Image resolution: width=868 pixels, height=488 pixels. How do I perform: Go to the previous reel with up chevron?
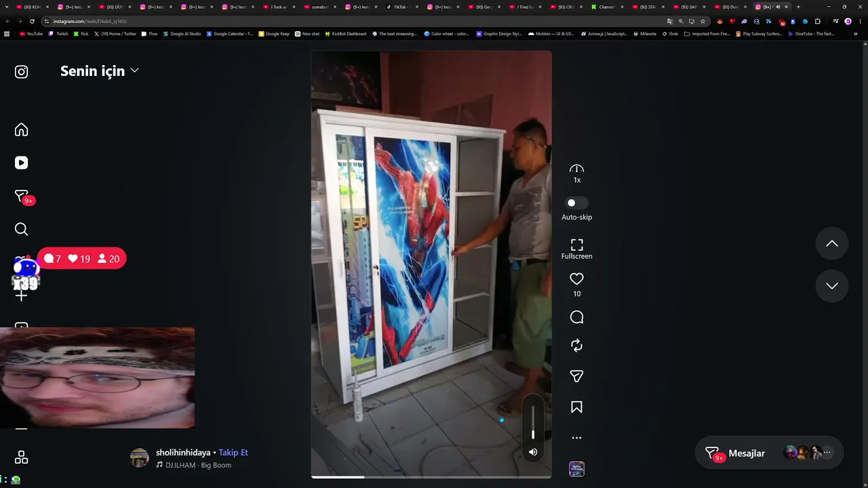(x=832, y=244)
